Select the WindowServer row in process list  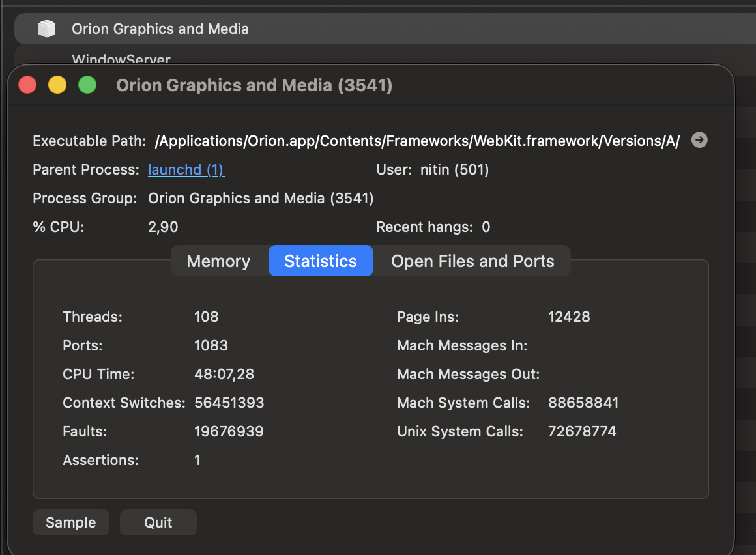(x=121, y=59)
